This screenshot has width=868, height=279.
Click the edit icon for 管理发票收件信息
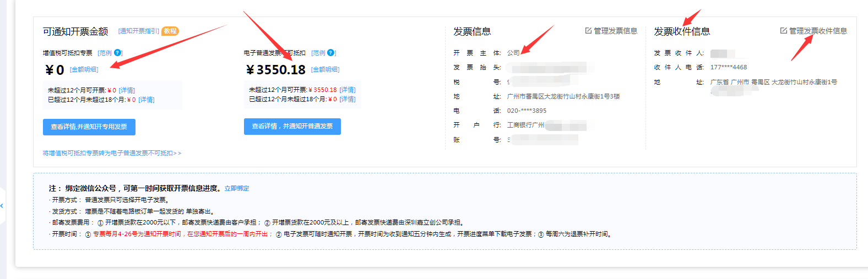tap(783, 31)
